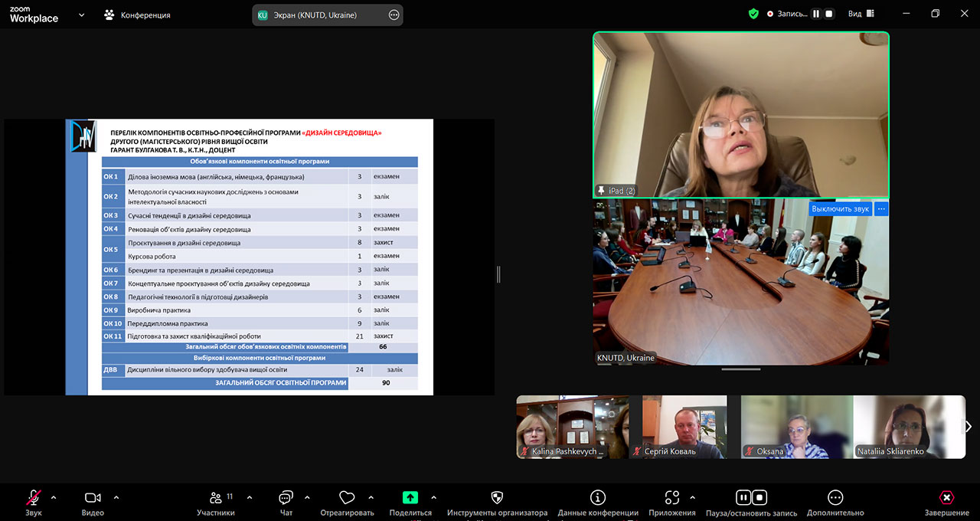Expand the arrow next to Приложения
The height and width of the screenshot is (521, 980).
(692, 496)
